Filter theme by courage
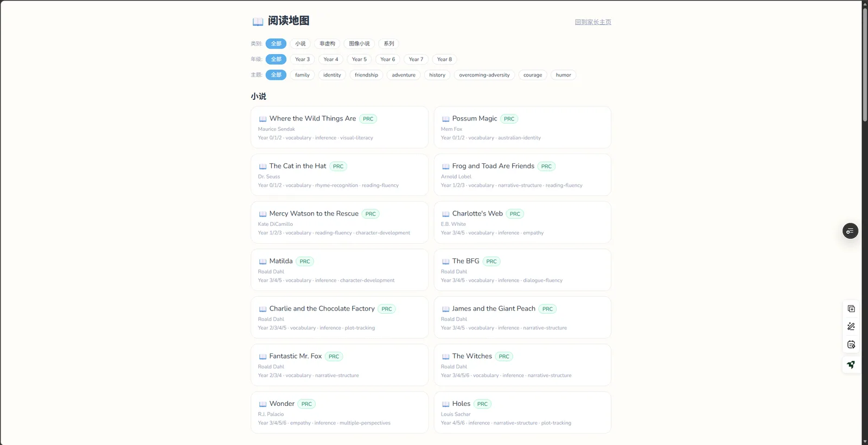This screenshot has width=868, height=445. [533, 75]
